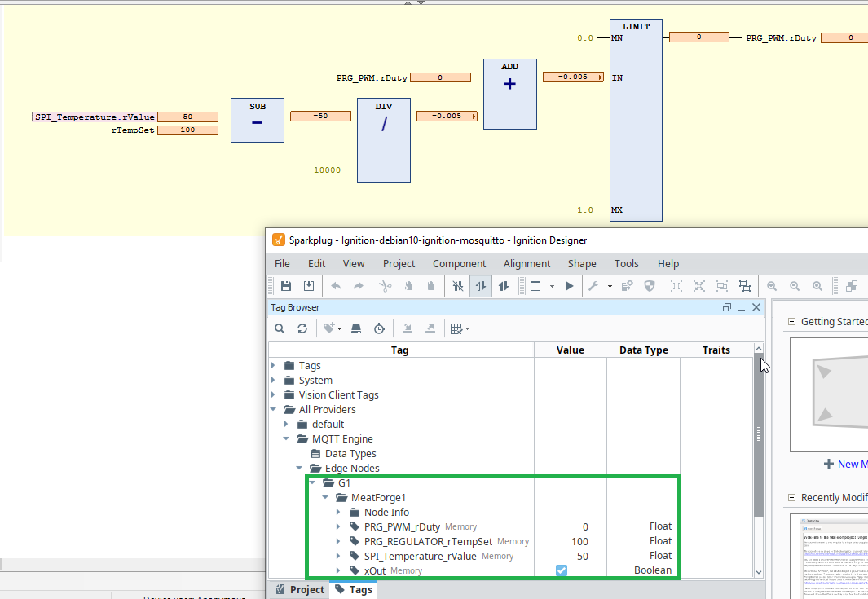Click the scissors cut icon
The height and width of the screenshot is (599, 868).
pyautogui.click(x=386, y=286)
